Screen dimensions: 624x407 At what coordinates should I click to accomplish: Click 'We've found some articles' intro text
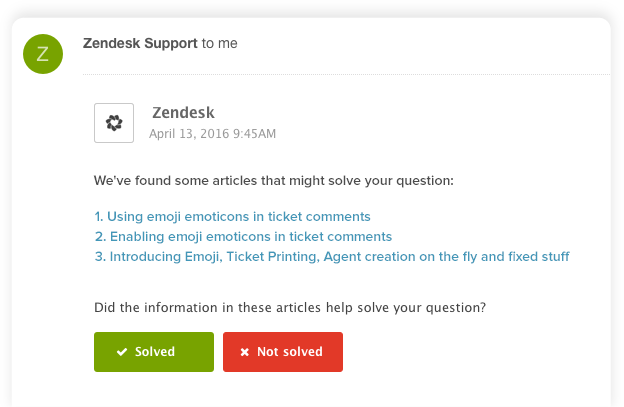click(274, 181)
